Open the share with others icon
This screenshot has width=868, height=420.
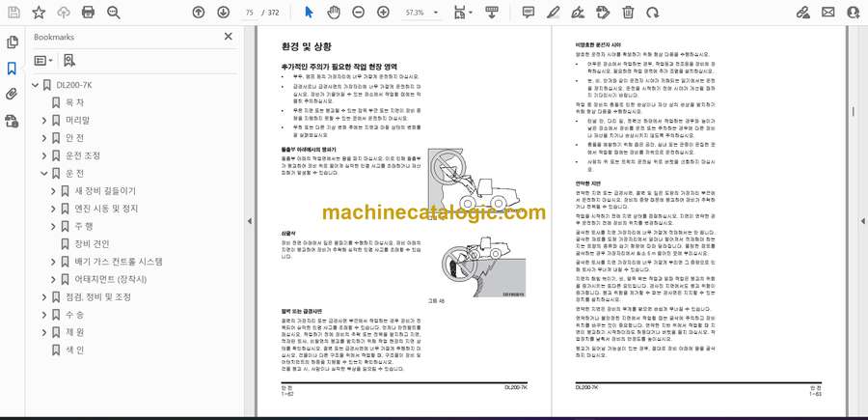854,13
